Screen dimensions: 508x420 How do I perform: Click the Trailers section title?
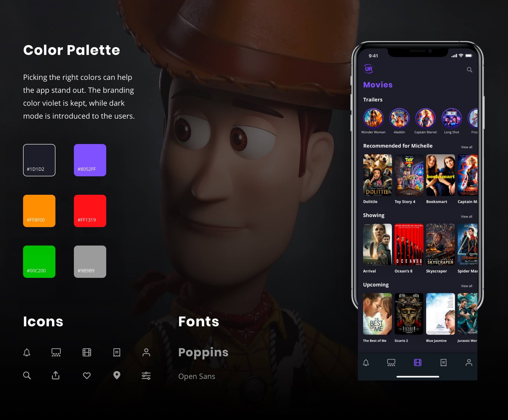[x=372, y=100]
